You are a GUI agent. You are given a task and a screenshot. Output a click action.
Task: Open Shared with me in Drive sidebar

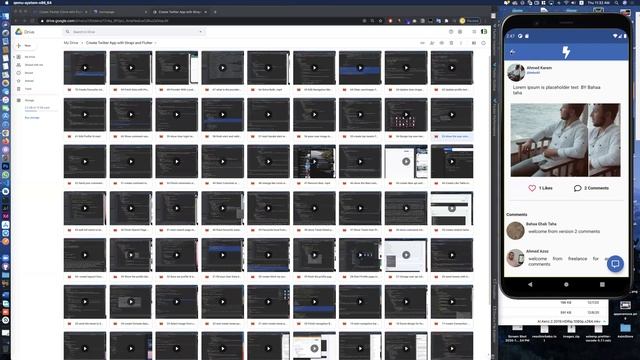[33, 65]
